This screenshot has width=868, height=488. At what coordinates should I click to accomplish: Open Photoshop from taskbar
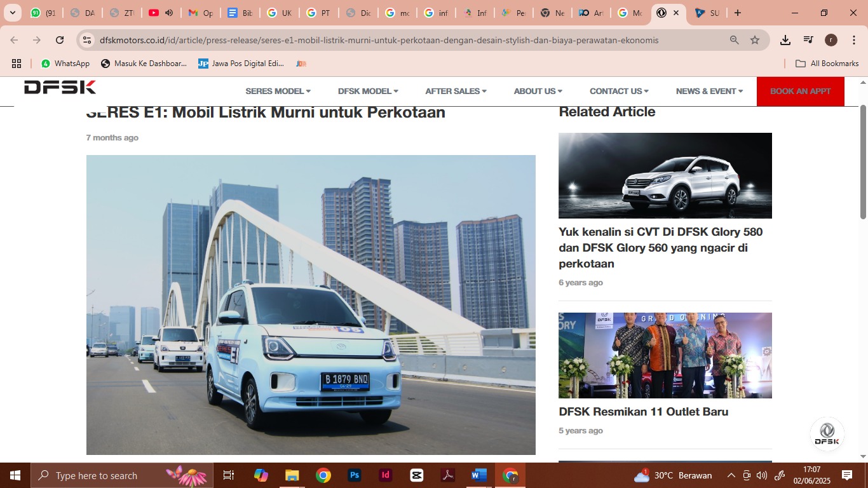click(355, 475)
